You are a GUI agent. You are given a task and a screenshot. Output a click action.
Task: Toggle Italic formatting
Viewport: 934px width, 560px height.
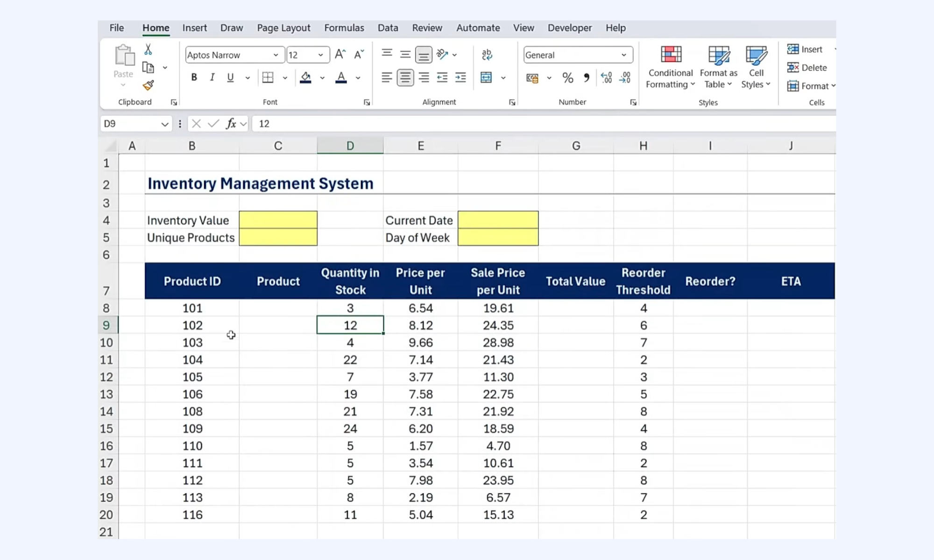[x=212, y=77]
